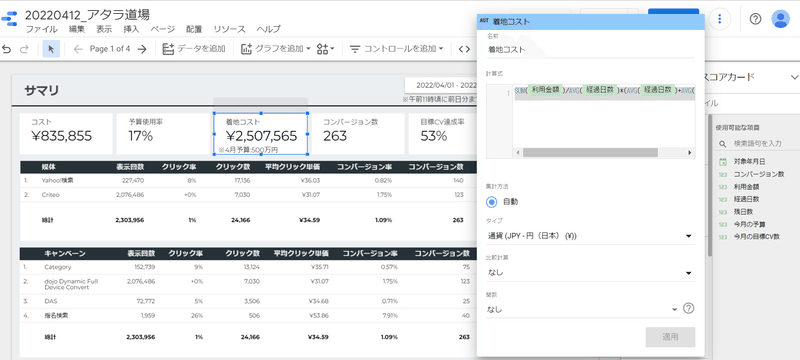This screenshot has width=800, height=360.
Task: Select the 目標CV達成率 scorecard 53%
Action: click(442, 134)
